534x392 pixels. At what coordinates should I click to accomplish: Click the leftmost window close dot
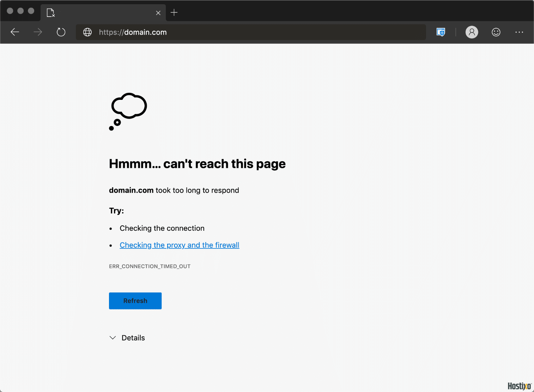tap(10, 11)
